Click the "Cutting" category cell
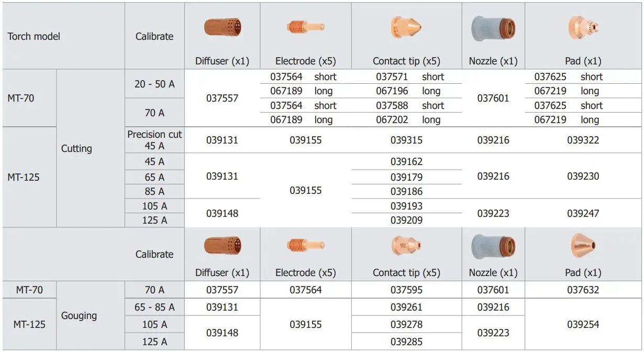The height and width of the screenshot is (352, 644). coord(76,149)
